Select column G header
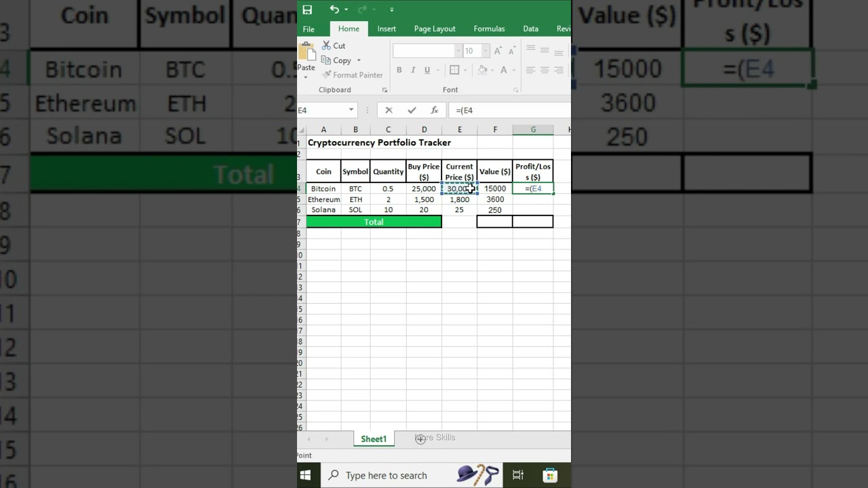 tap(533, 129)
